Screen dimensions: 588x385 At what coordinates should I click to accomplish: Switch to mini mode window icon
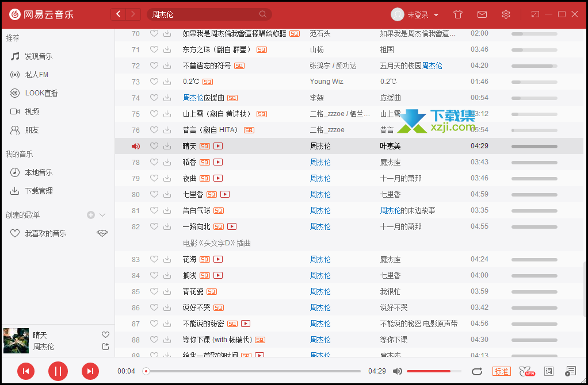point(535,14)
